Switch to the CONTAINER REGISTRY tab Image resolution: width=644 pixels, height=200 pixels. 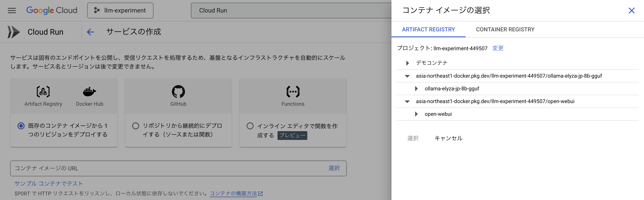tap(505, 30)
